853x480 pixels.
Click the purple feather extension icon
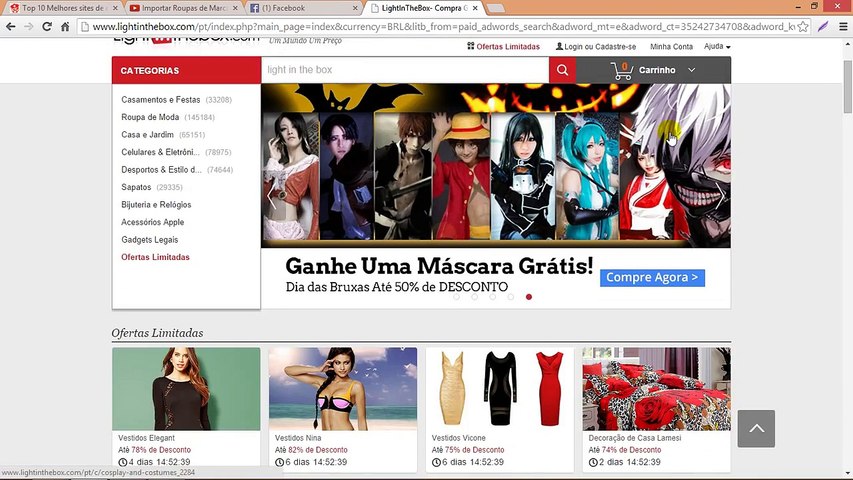coord(823,27)
